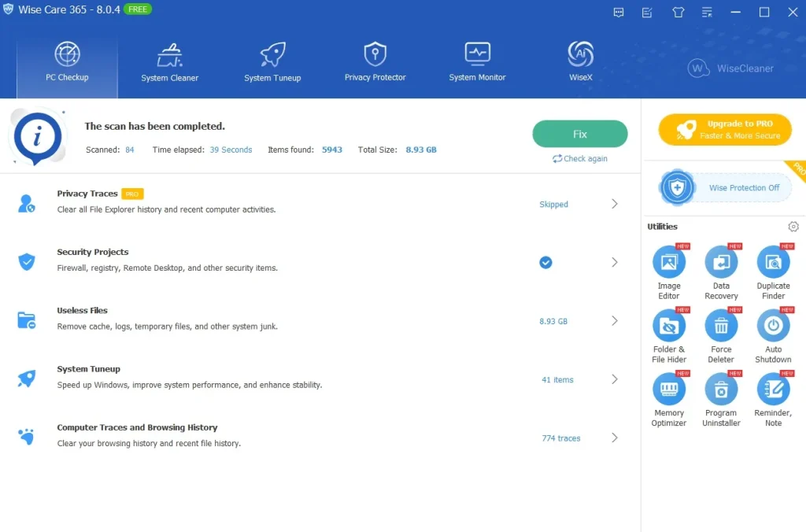806x532 pixels.
Task: Expand Computer Traces and Browsing History arrow
Action: pos(615,438)
